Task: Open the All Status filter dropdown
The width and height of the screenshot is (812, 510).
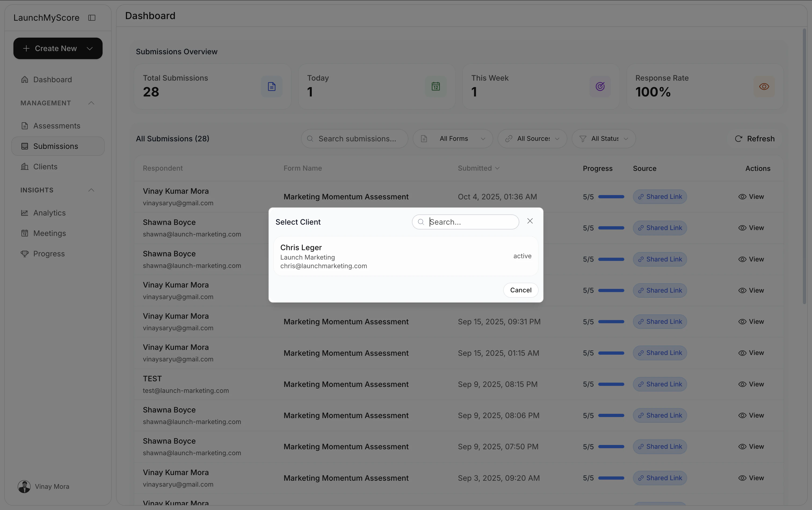Action: (604, 139)
